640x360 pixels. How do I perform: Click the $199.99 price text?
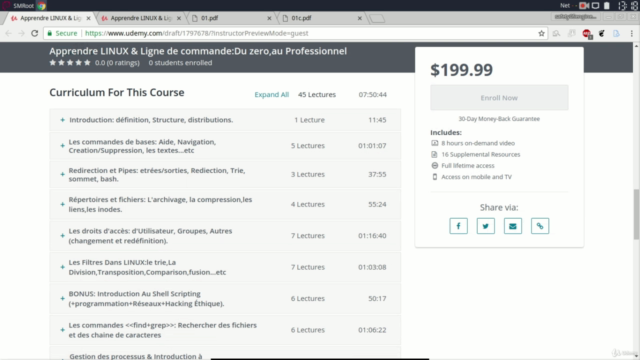[461, 70]
